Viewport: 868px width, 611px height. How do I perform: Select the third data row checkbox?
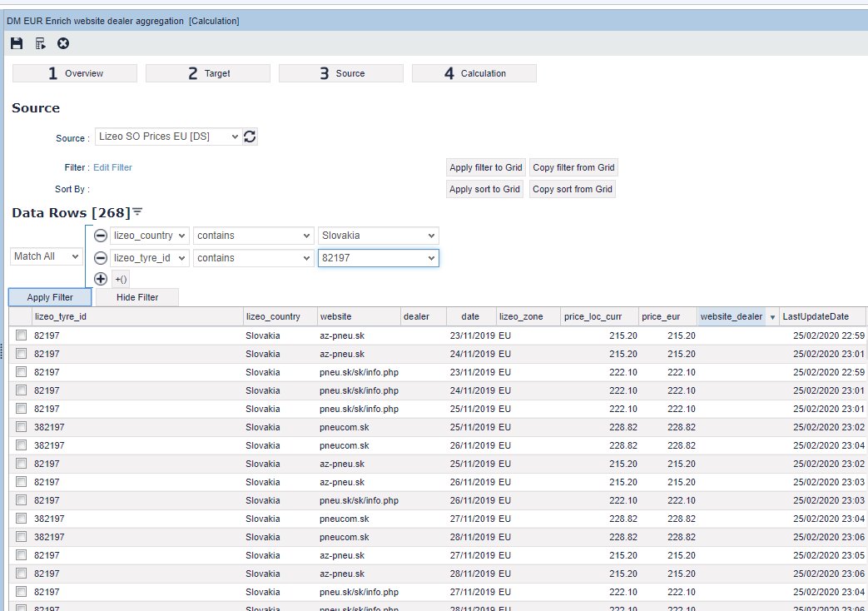(21, 372)
